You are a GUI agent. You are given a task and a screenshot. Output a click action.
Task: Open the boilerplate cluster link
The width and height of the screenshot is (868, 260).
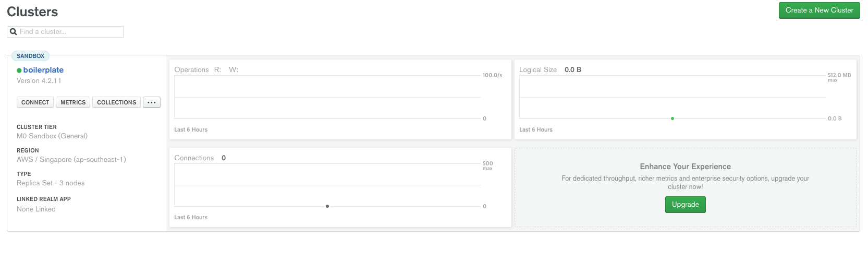coord(43,70)
